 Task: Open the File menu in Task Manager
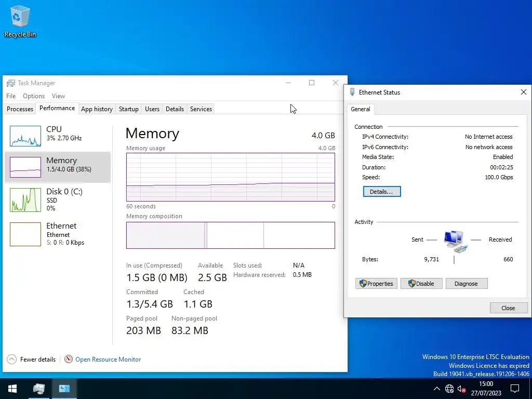pyautogui.click(x=11, y=96)
